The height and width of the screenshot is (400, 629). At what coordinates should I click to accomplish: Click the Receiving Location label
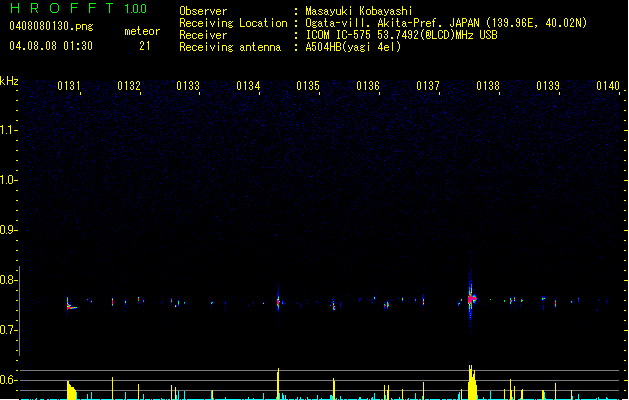233,23
